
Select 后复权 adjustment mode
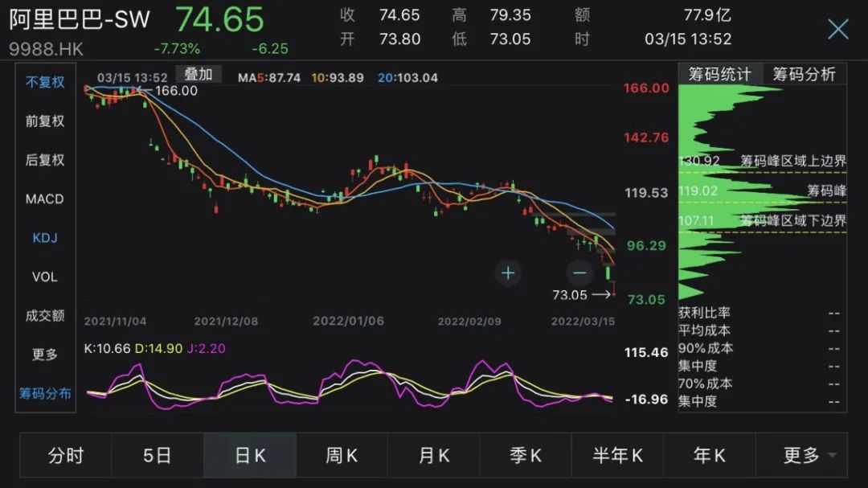(45, 160)
